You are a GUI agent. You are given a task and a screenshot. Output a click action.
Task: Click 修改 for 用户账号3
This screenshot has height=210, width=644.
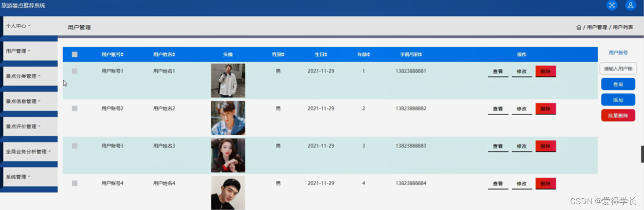coord(521,146)
